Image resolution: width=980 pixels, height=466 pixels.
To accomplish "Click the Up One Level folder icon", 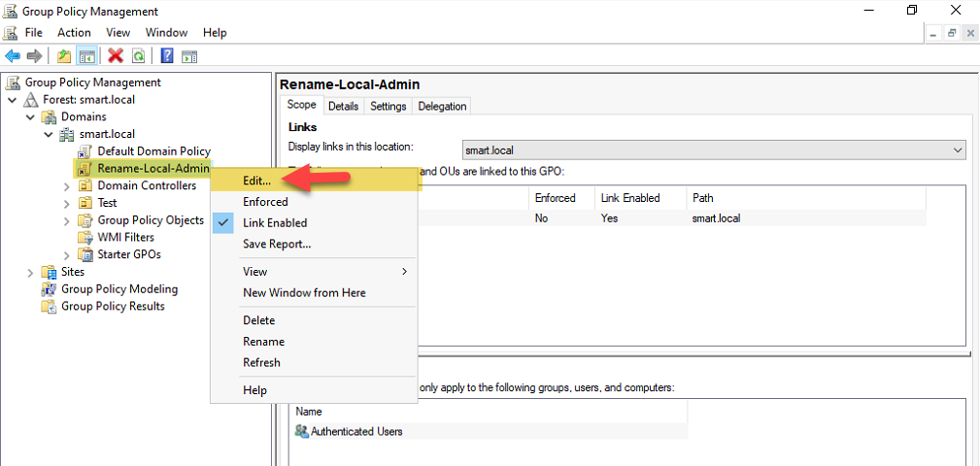I will pos(64,56).
